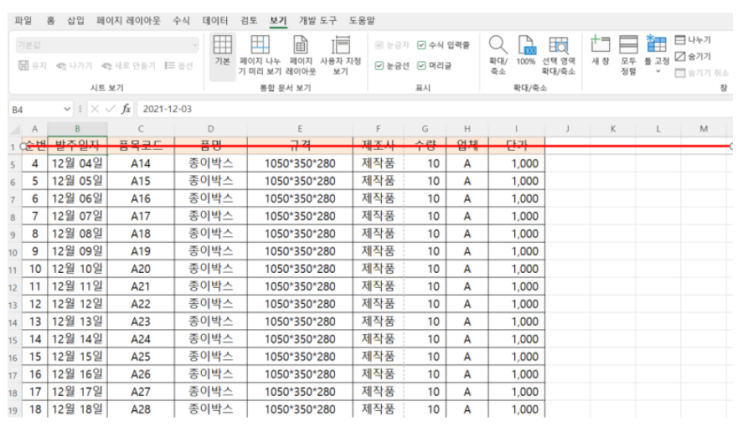Click header cell 제조사

[378, 145]
